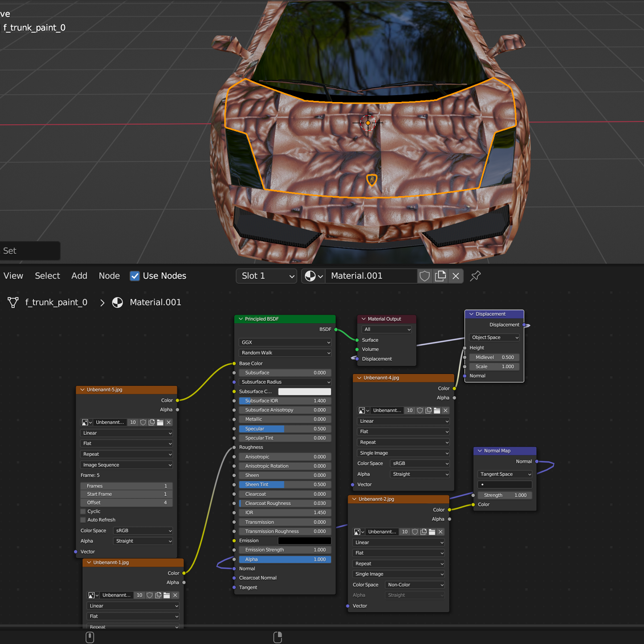Collapse the Unbenannt-1.jpg node
This screenshot has width=644, height=644.
tap(89, 563)
